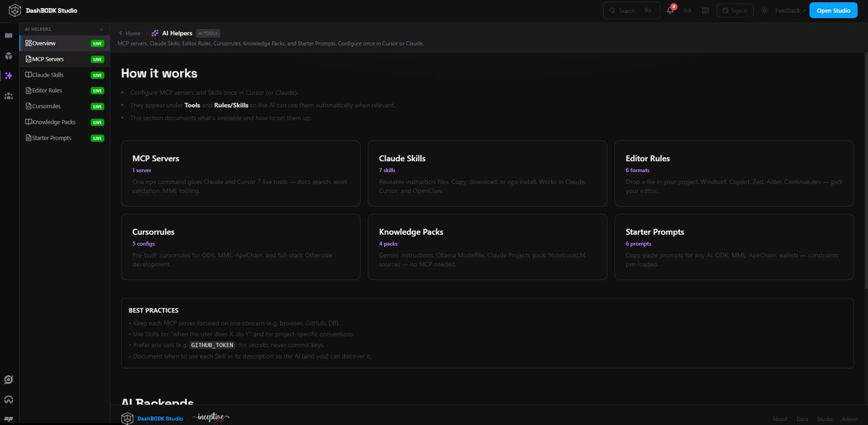Click the crossed-circle icon in lower left rail
Image resolution: width=868 pixels, height=425 pixels.
(x=9, y=379)
